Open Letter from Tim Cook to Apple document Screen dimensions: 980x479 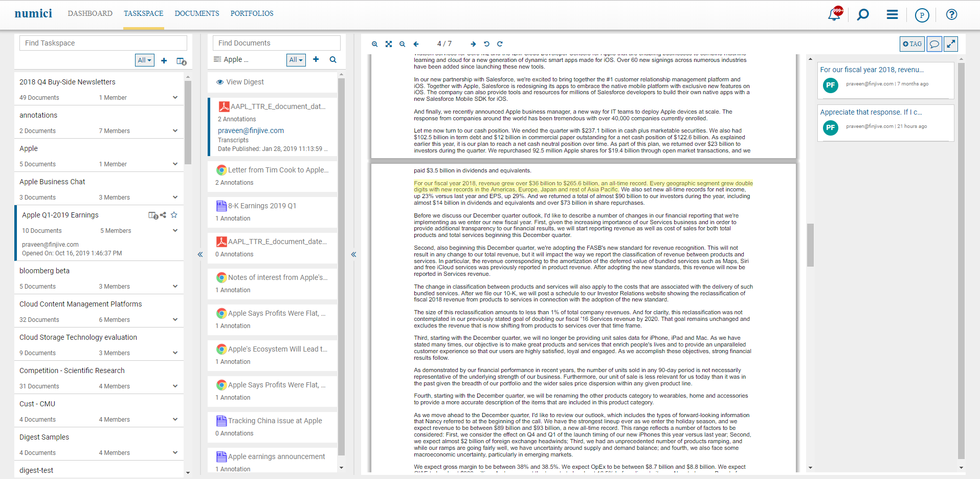pyautogui.click(x=273, y=176)
